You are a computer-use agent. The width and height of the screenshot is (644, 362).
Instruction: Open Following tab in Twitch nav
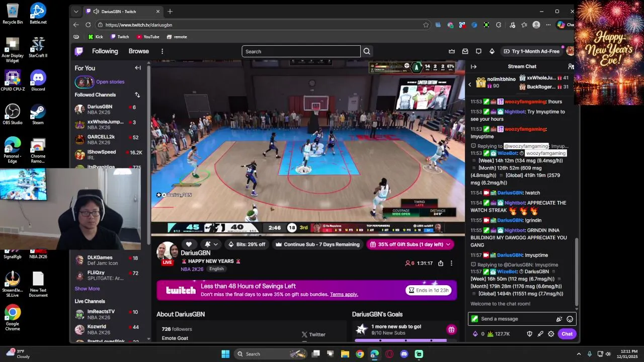tap(105, 51)
